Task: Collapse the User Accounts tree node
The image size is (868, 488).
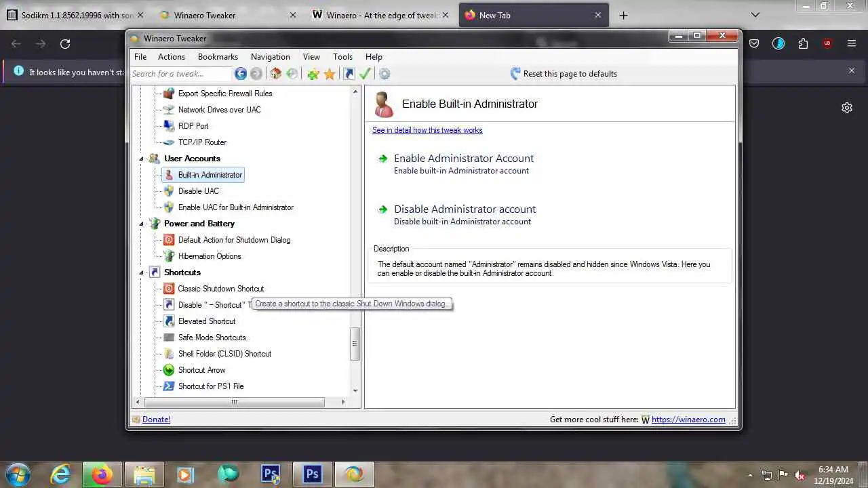Action: tap(142, 159)
